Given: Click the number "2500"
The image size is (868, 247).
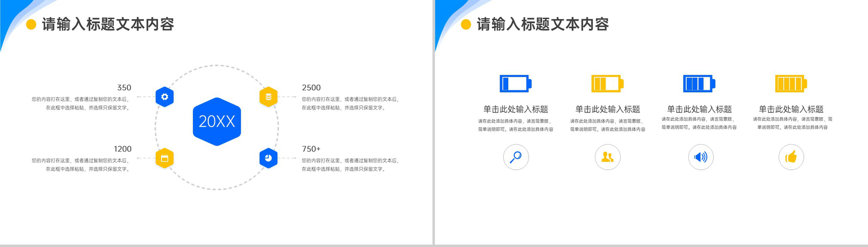Looking at the screenshot, I should coord(311,88).
